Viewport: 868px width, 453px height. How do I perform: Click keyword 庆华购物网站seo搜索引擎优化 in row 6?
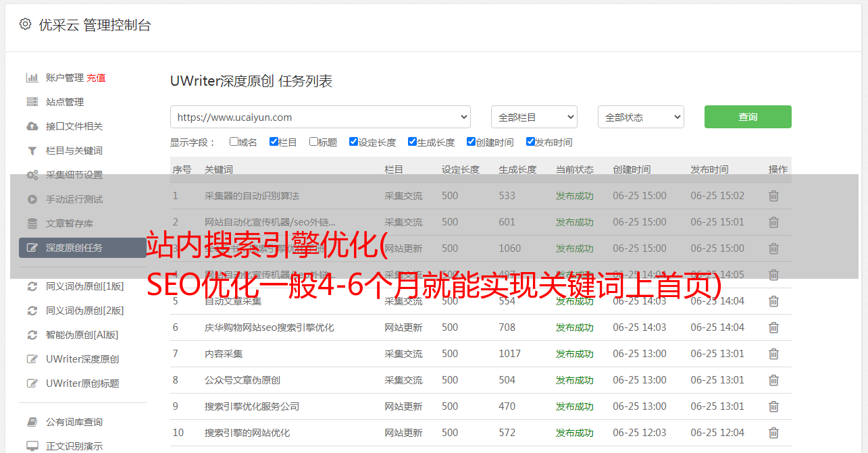(269, 327)
